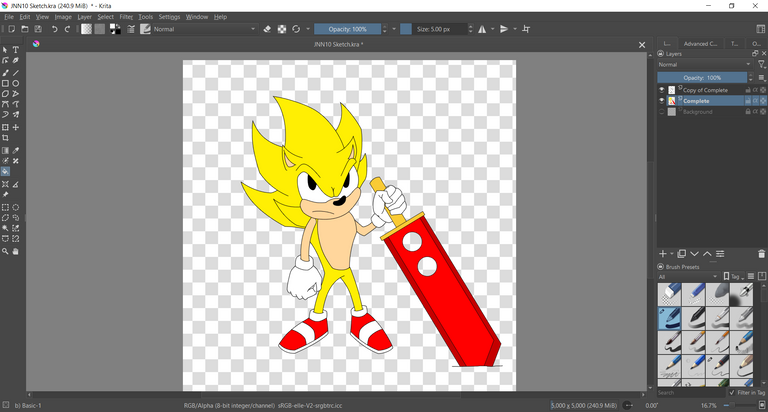Duplicate the layer using the copy icon
The height and width of the screenshot is (412, 768).
pyautogui.click(x=681, y=254)
